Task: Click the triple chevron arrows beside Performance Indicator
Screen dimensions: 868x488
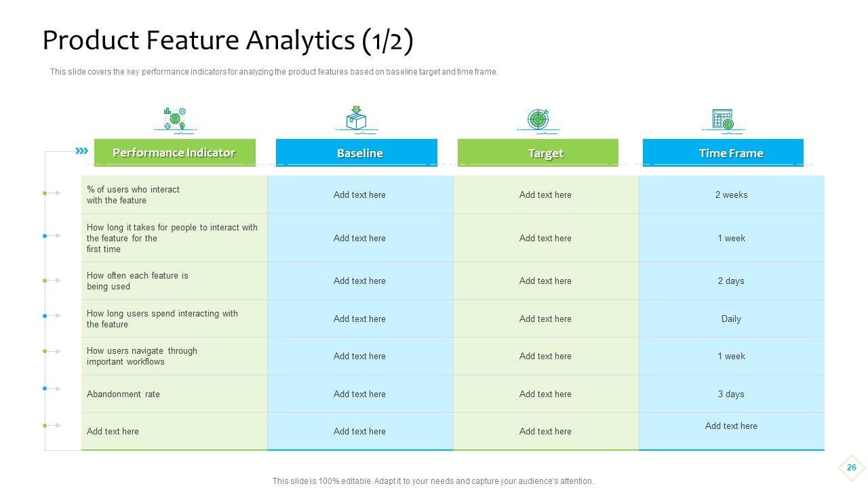Action: [82, 151]
